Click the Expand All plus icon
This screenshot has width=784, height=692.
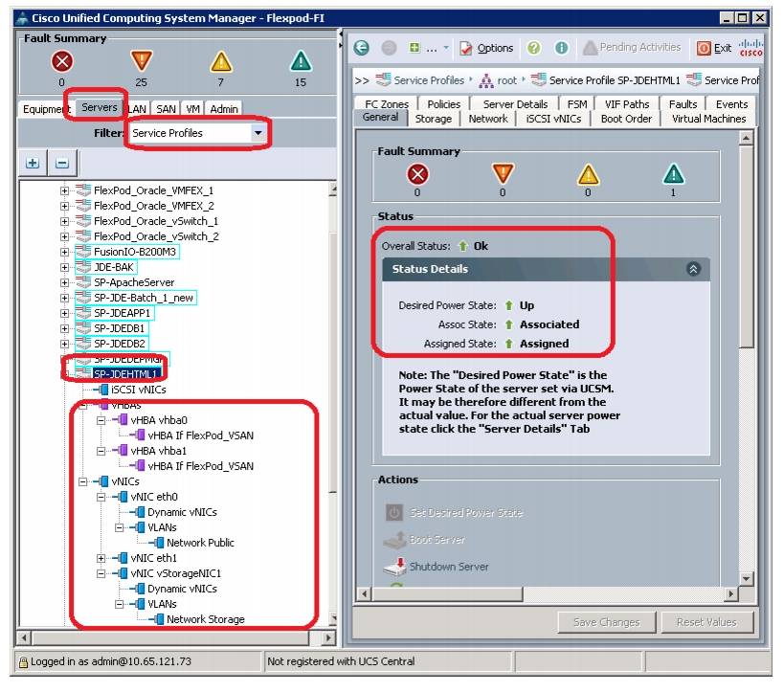pos(33,163)
